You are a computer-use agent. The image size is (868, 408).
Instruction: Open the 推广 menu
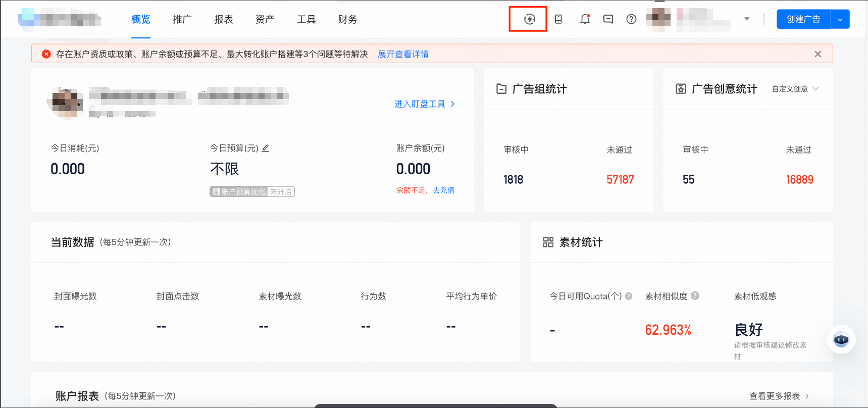coord(182,19)
